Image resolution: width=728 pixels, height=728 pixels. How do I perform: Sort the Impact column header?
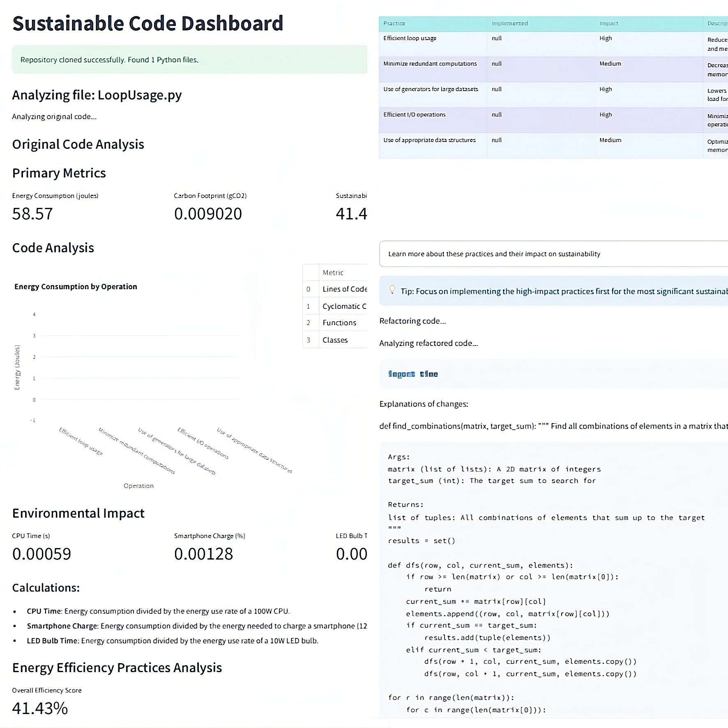608,23
